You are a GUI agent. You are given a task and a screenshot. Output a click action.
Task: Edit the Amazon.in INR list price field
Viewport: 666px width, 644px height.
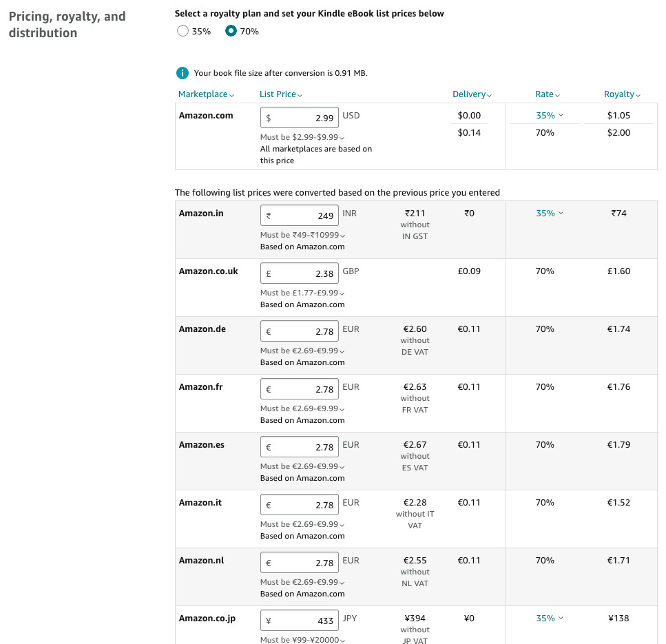coord(300,216)
